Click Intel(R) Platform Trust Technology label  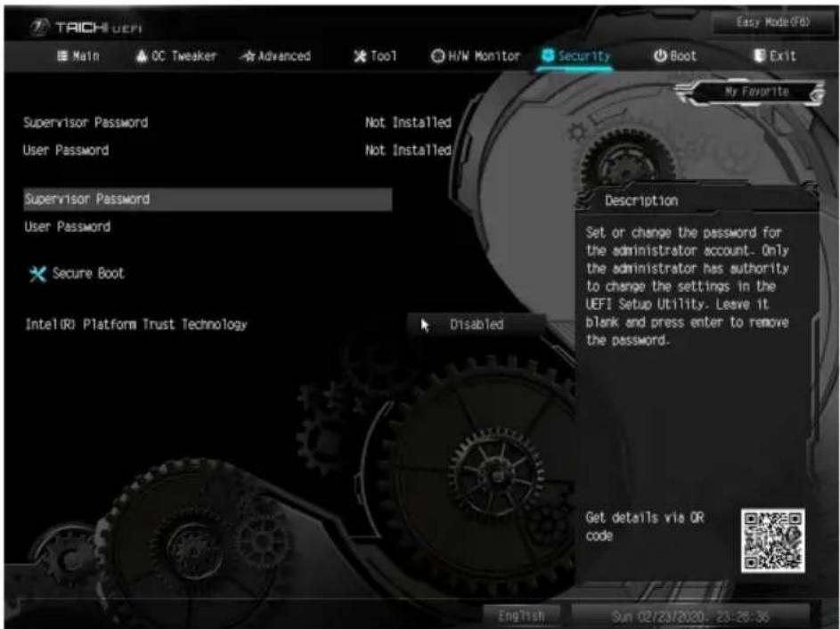[136, 324]
